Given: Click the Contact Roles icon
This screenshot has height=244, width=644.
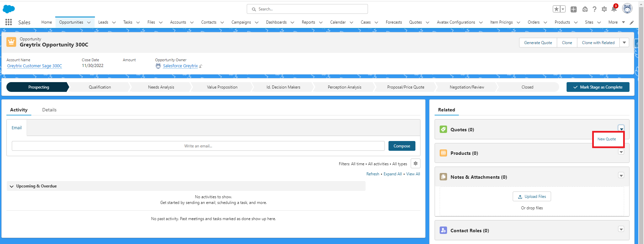Looking at the screenshot, I should 443,230.
